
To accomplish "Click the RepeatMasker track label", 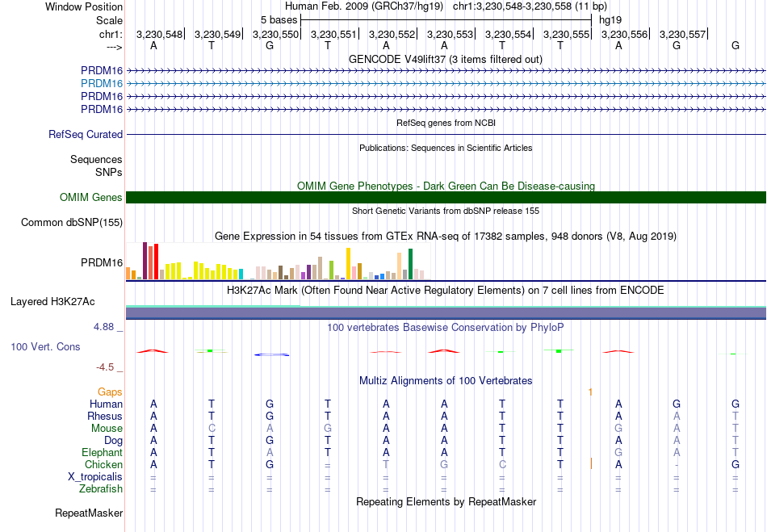I will click(89, 513).
